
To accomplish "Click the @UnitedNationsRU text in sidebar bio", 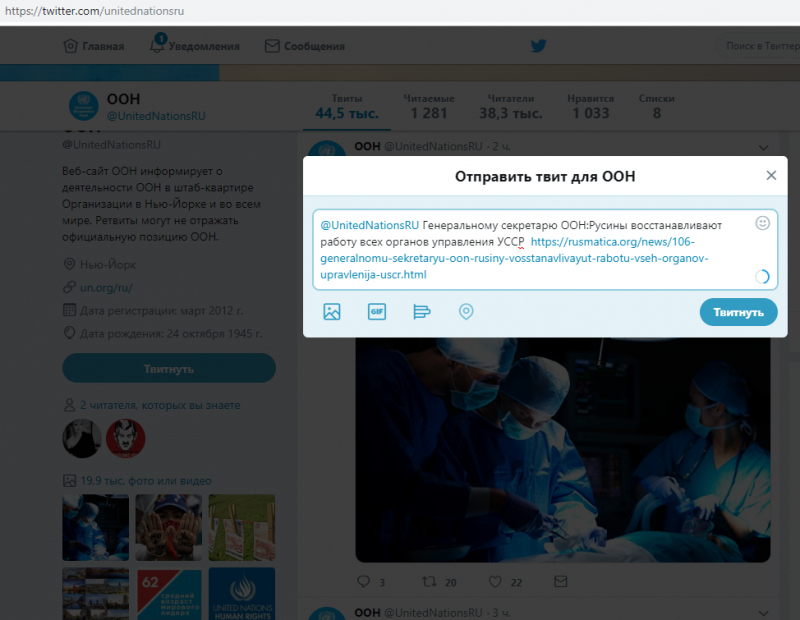I will click(112, 145).
